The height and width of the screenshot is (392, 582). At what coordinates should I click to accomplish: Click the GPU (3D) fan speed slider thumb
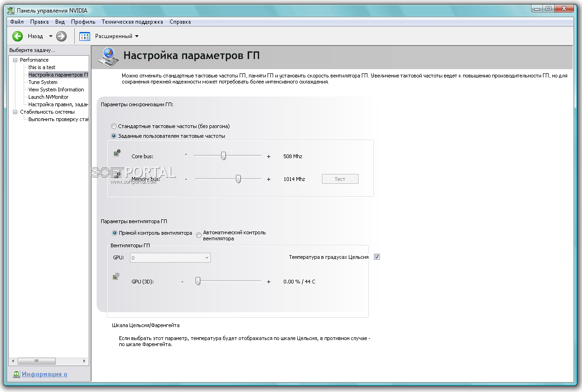[198, 281]
